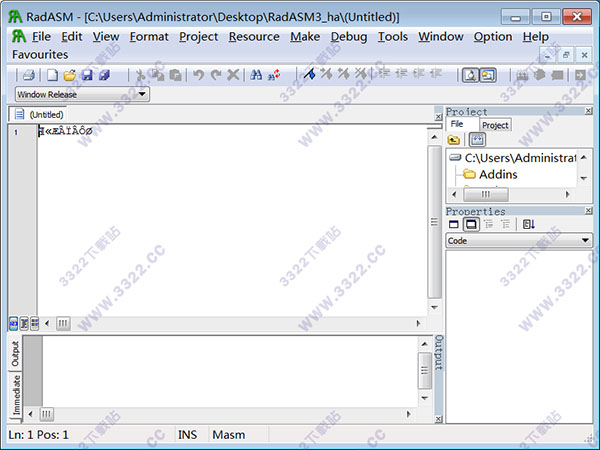Click the Delete X toolbar icon
The width and height of the screenshot is (600, 450).
[x=233, y=75]
